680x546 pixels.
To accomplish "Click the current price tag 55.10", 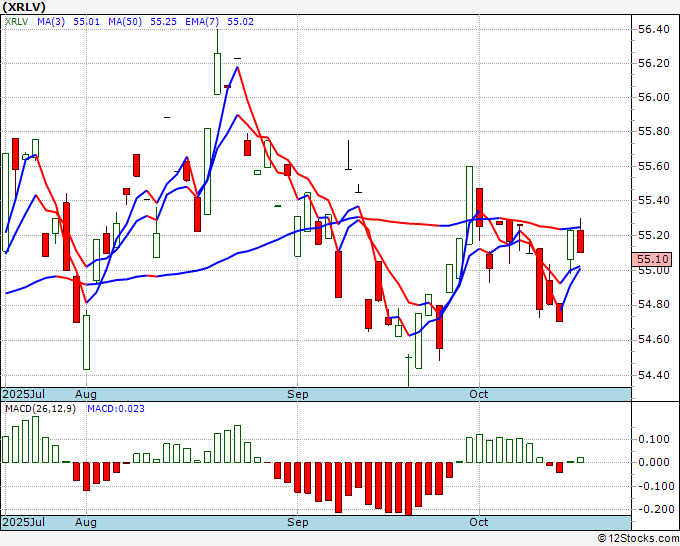I will [x=651, y=259].
